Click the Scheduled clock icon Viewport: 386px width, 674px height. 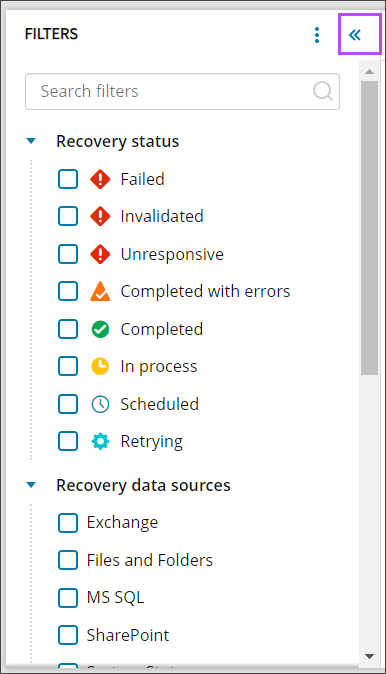(100, 404)
